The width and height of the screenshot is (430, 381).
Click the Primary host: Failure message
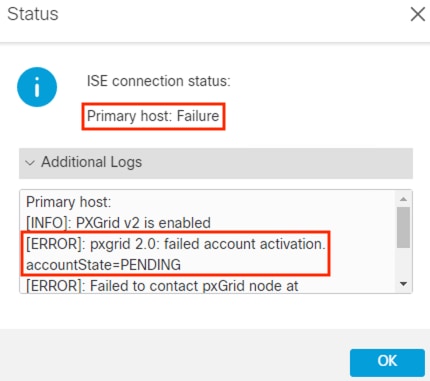coord(153,116)
